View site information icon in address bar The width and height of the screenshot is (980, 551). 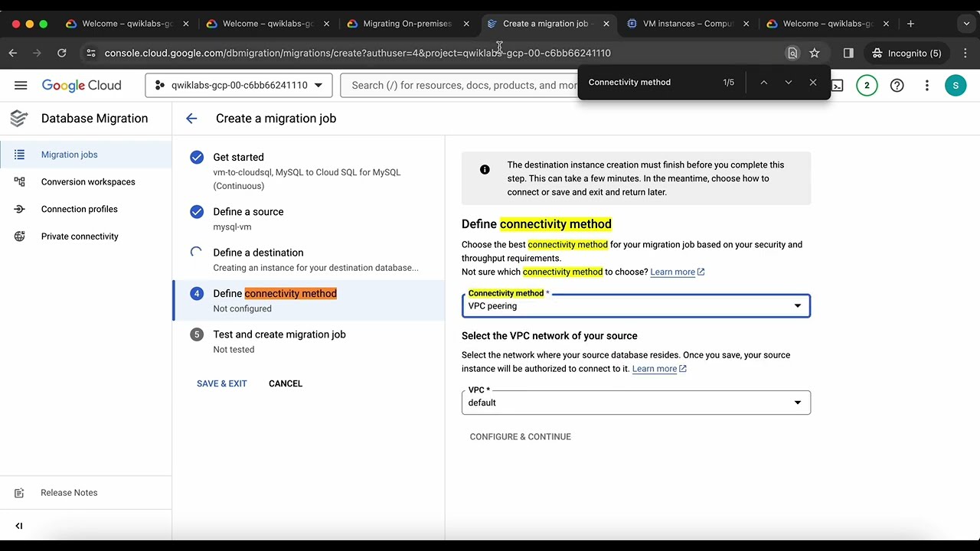[90, 53]
